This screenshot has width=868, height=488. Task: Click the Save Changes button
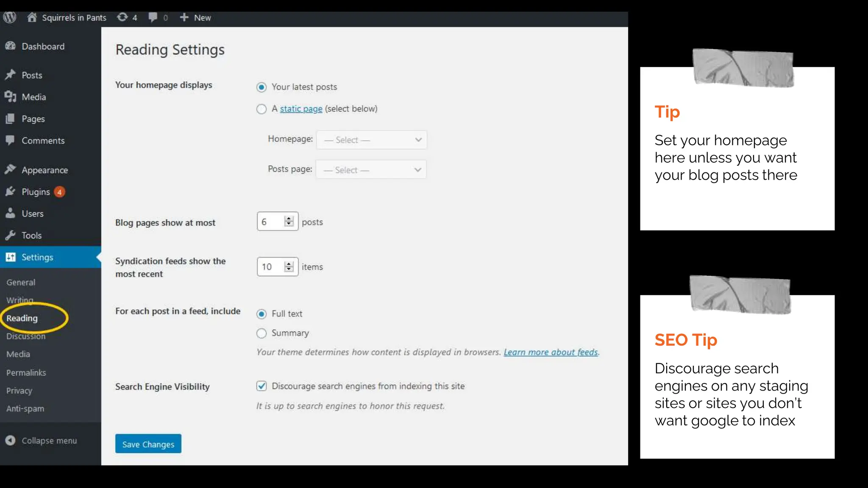[148, 444]
